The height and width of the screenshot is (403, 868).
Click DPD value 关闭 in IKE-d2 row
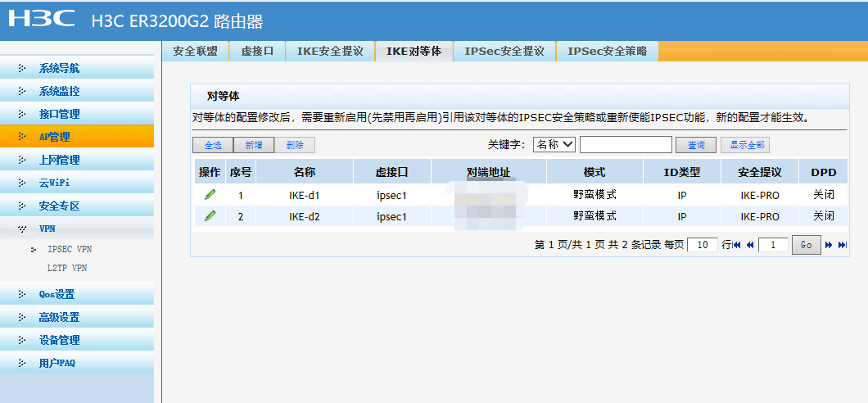point(823,216)
